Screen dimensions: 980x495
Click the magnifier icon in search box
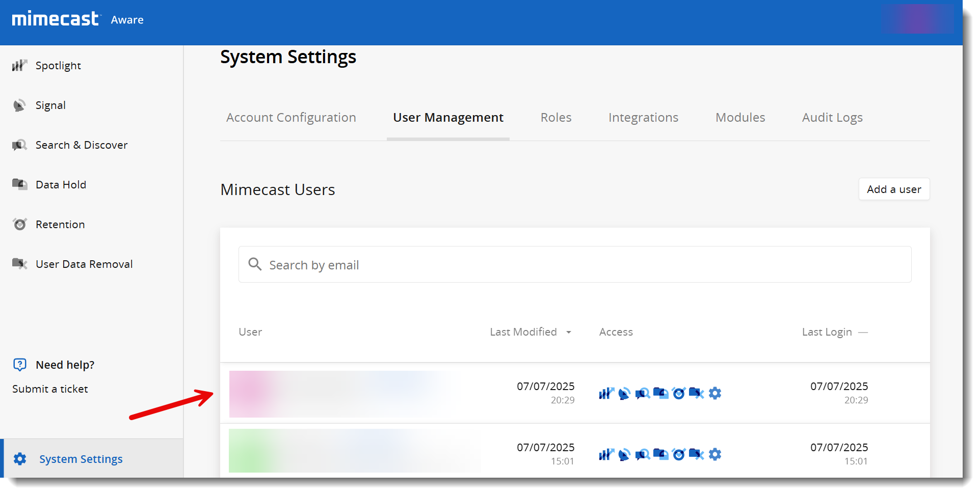pyautogui.click(x=255, y=264)
